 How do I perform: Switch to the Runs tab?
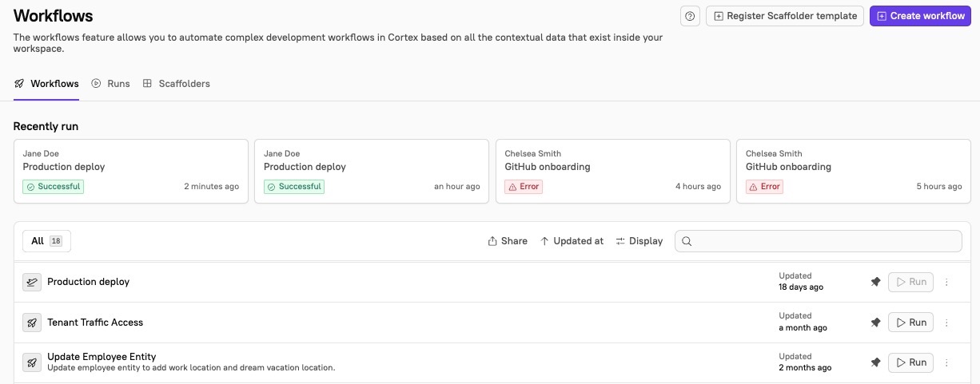(x=110, y=84)
